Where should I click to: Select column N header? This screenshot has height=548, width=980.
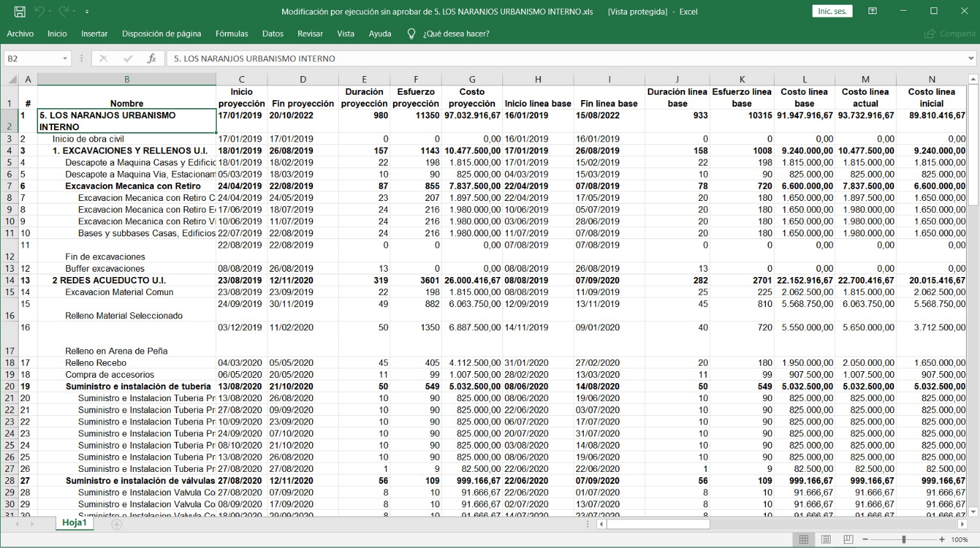click(x=932, y=79)
